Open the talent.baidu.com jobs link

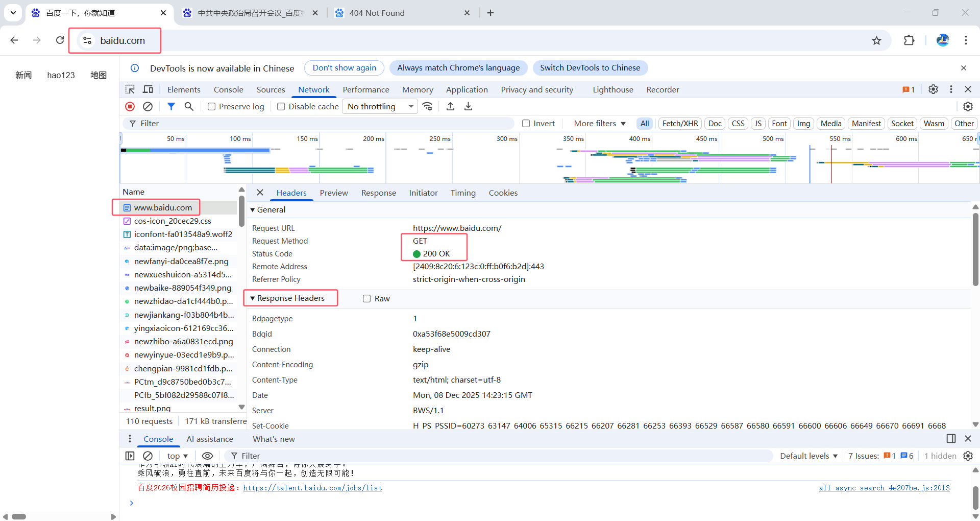(312, 488)
